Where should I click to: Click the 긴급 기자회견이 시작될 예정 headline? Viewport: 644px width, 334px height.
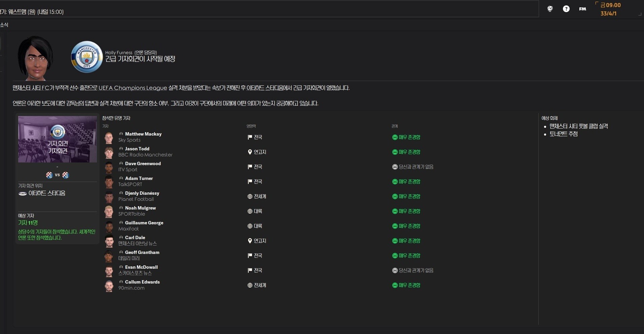pyautogui.click(x=140, y=59)
